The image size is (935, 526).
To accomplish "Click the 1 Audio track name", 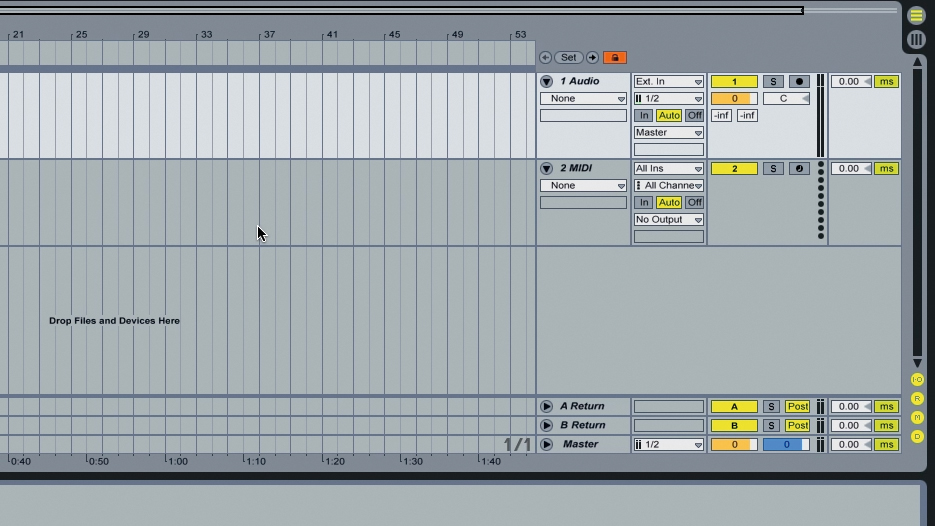I will 579,81.
